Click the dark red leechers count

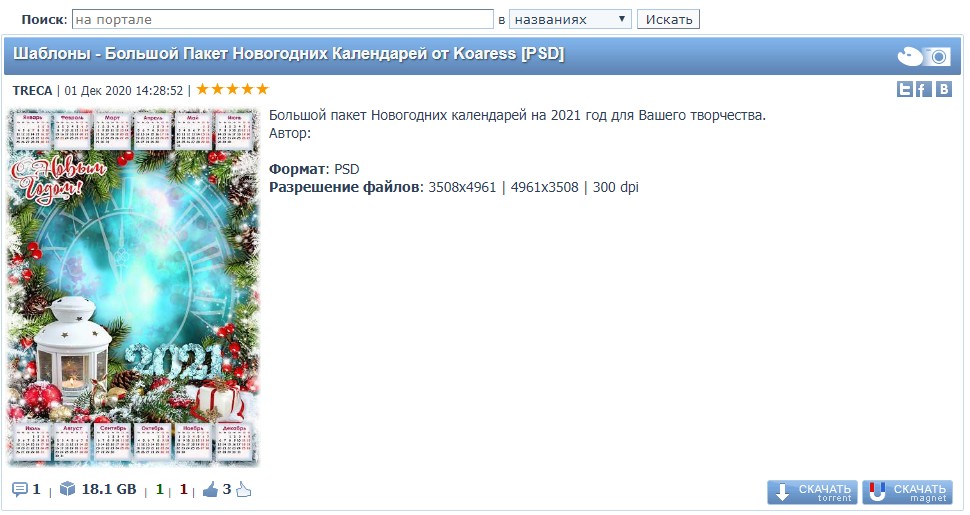[x=183, y=490]
